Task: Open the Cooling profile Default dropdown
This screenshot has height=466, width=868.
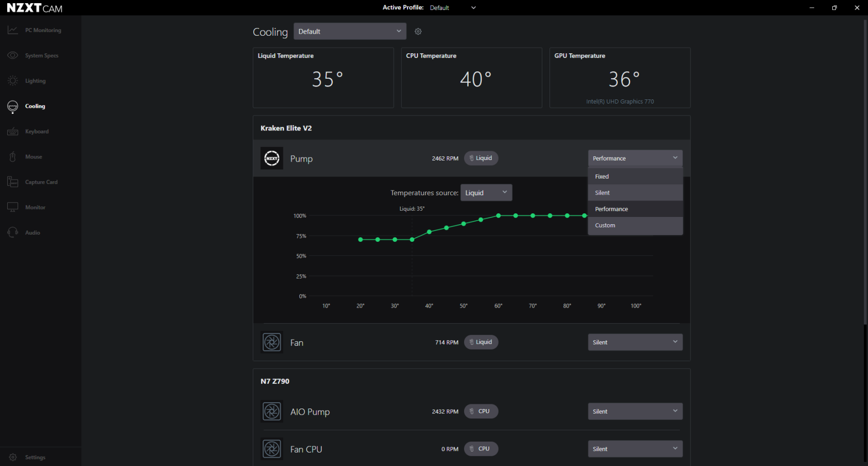Action: pos(350,32)
